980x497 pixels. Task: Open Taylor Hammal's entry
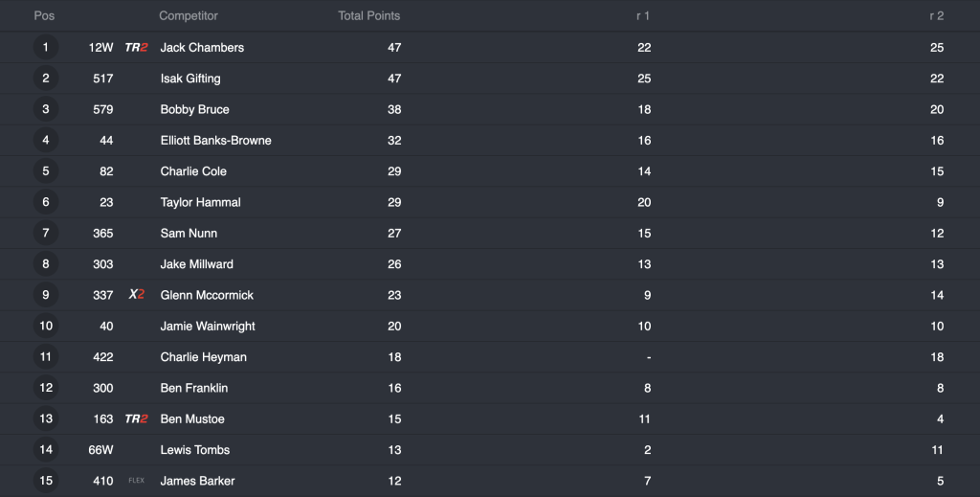pyautogui.click(x=200, y=202)
